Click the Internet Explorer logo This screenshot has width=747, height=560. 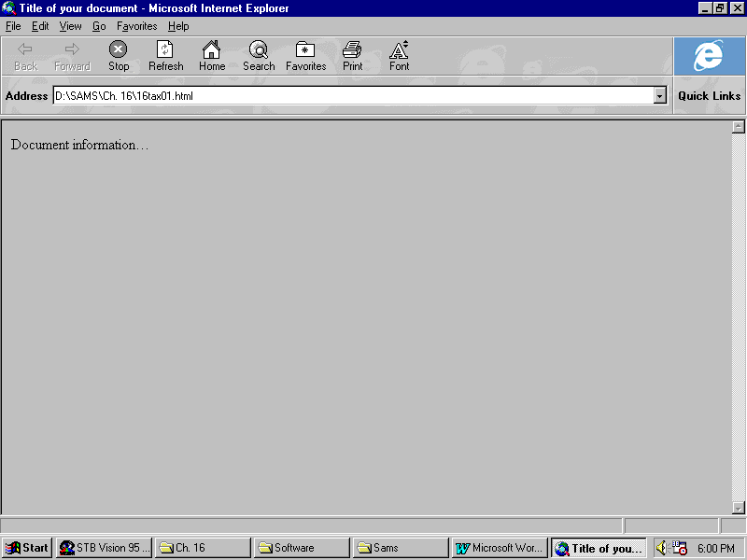pos(709,57)
